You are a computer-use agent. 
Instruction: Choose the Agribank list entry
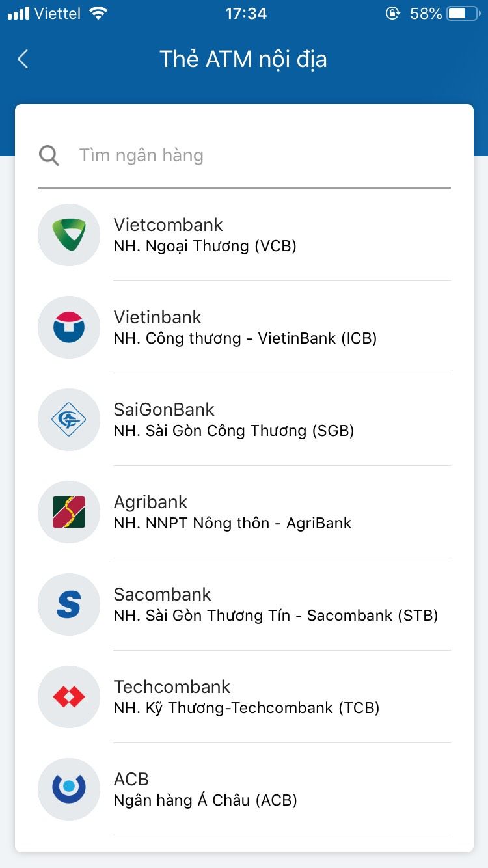click(x=150, y=502)
